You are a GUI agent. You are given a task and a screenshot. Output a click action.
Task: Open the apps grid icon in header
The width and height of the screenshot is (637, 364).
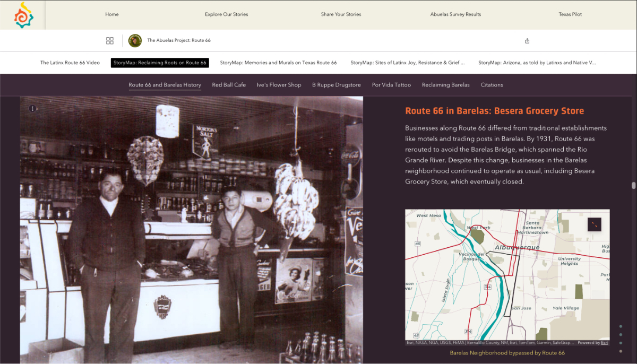coord(110,40)
